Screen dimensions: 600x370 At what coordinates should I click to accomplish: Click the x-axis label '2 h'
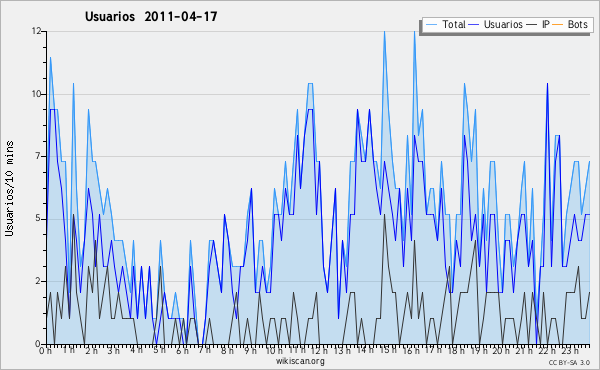point(91,350)
